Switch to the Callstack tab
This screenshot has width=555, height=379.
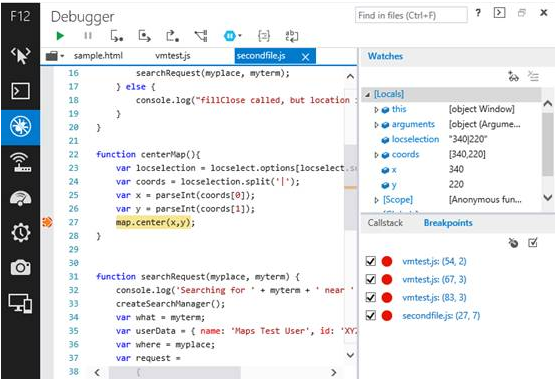click(385, 223)
